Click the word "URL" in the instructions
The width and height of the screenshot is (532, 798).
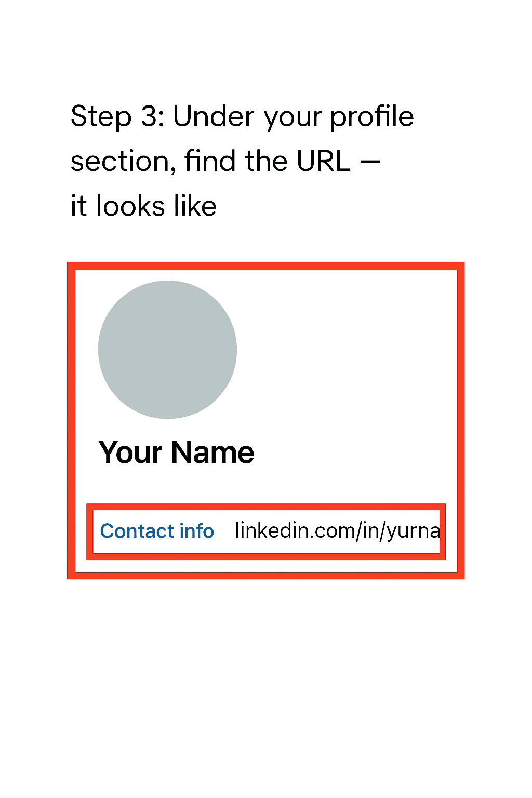tap(323, 161)
